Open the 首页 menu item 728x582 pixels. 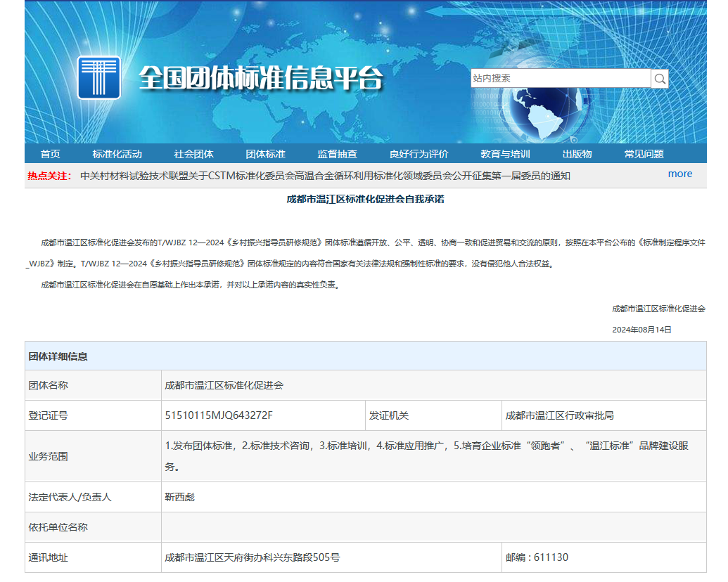coord(50,154)
